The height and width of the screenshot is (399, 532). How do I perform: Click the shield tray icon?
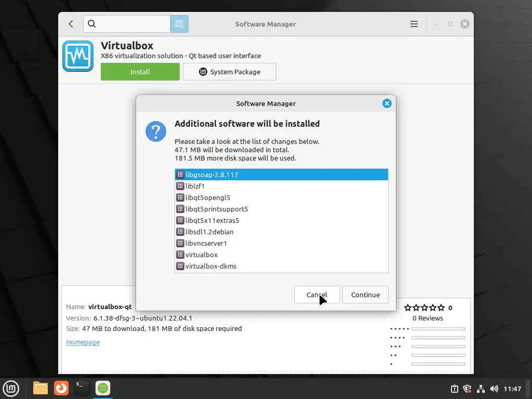coord(468,389)
